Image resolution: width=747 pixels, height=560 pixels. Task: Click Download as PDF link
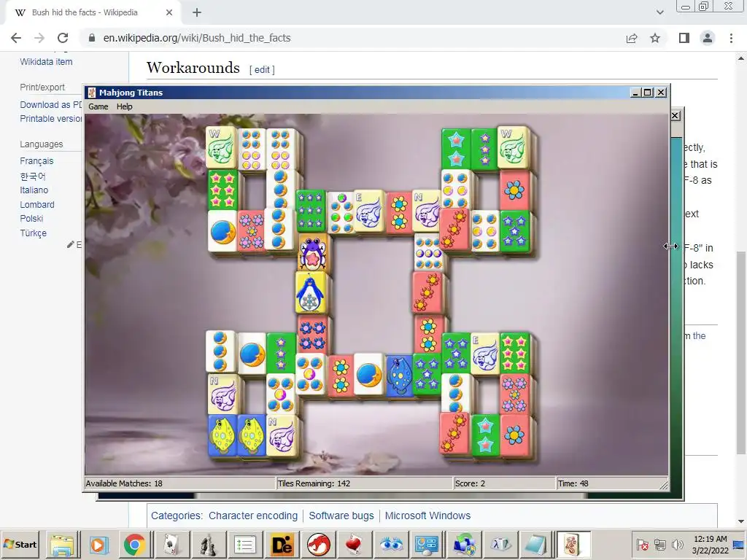(x=51, y=105)
